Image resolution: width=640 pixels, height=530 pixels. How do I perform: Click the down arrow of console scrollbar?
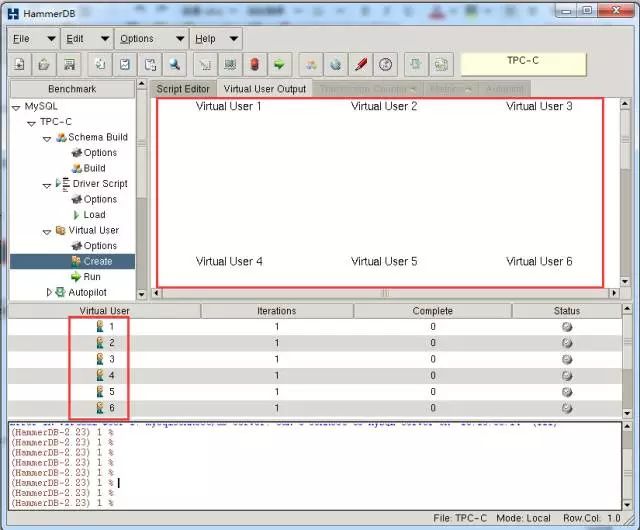click(x=627, y=505)
